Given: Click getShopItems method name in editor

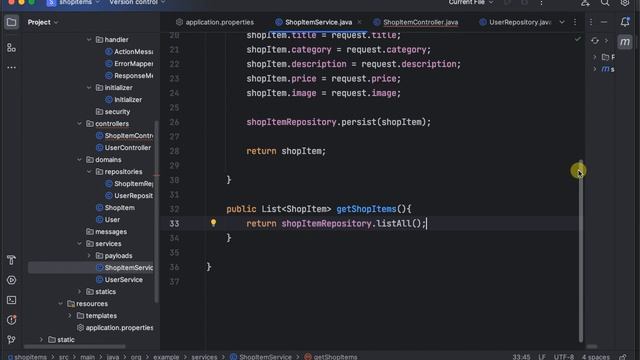Looking at the screenshot, I should pyautogui.click(x=366, y=209).
